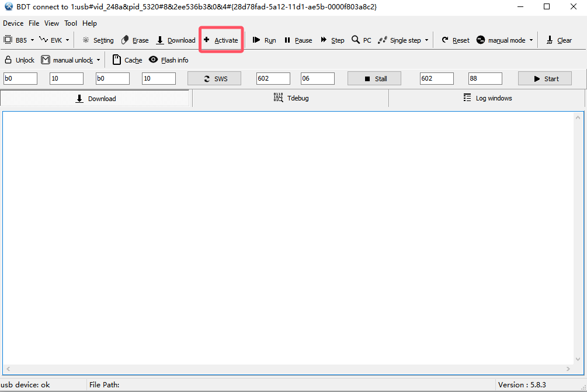Click the Download toolbar arrow icon
The width and height of the screenshot is (587, 392).
click(160, 40)
